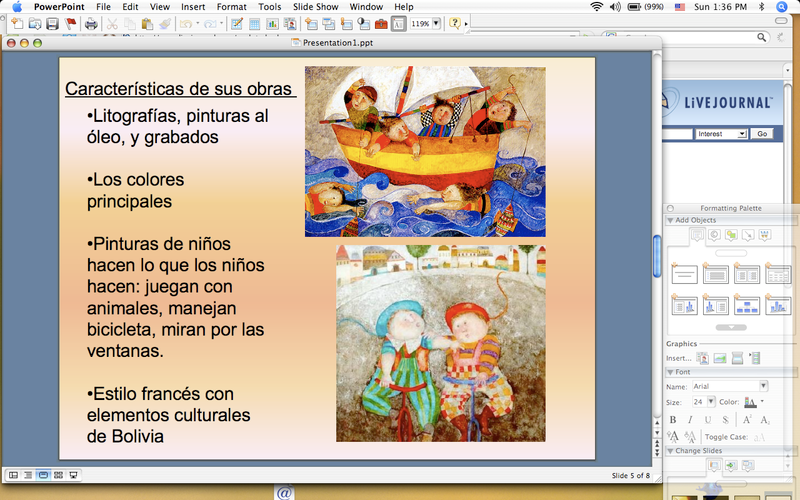The height and width of the screenshot is (500, 800).
Task: Open the font Size dropdown showing 24
Action: click(710, 402)
